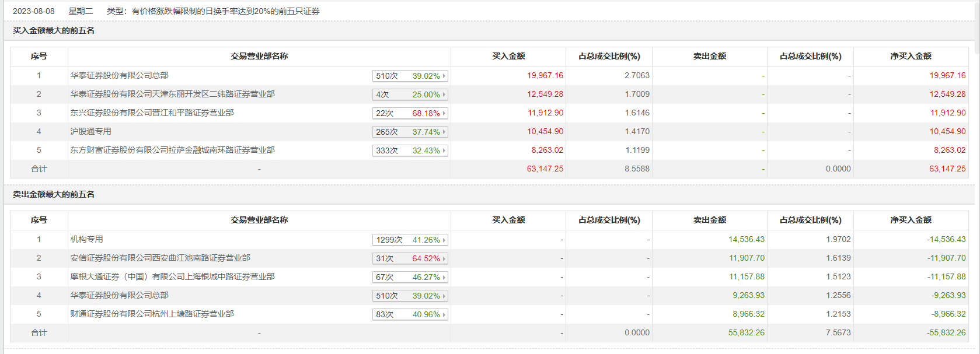980x354 pixels.
Task: Click the arrow icon beside 265次 37.74%
Action: (444, 132)
